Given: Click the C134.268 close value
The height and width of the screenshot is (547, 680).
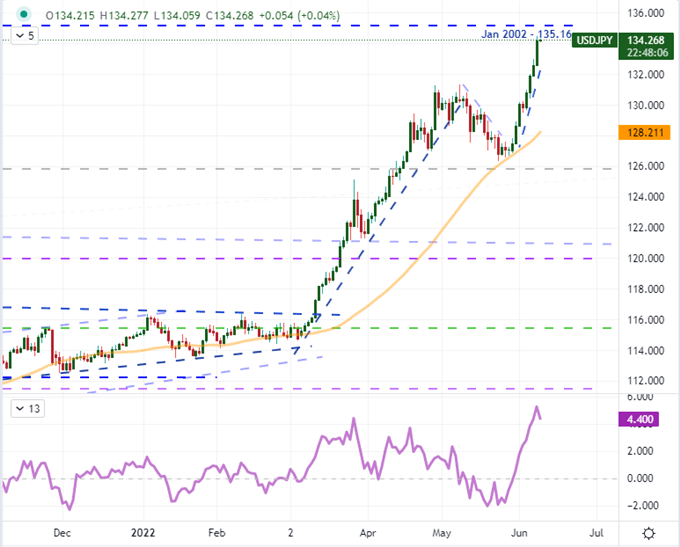Looking at the screenshot, I should 229,16.
